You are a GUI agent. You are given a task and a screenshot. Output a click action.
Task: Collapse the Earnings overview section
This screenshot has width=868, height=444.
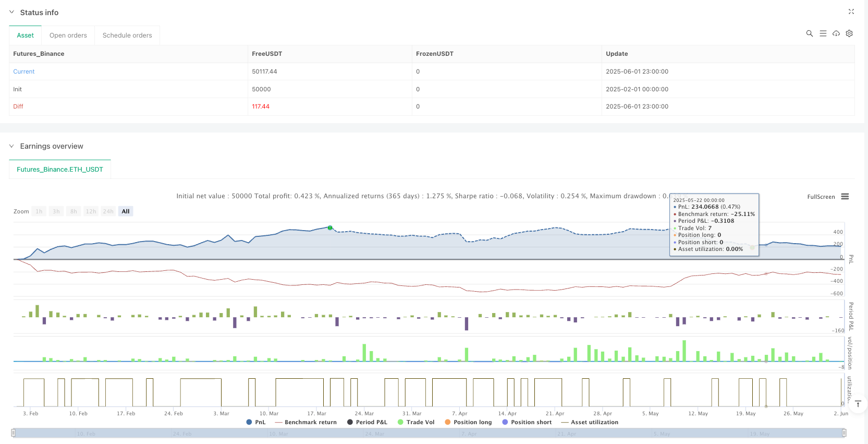(x=12, y=146)
